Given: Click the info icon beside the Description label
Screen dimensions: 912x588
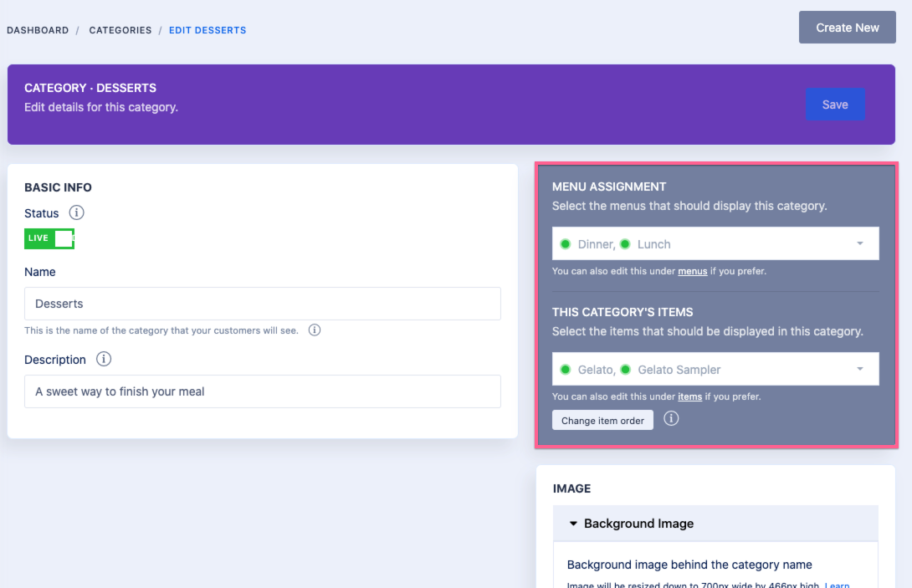Looking at the screenshot, I should pyautogui.click(x=104, y=360).
